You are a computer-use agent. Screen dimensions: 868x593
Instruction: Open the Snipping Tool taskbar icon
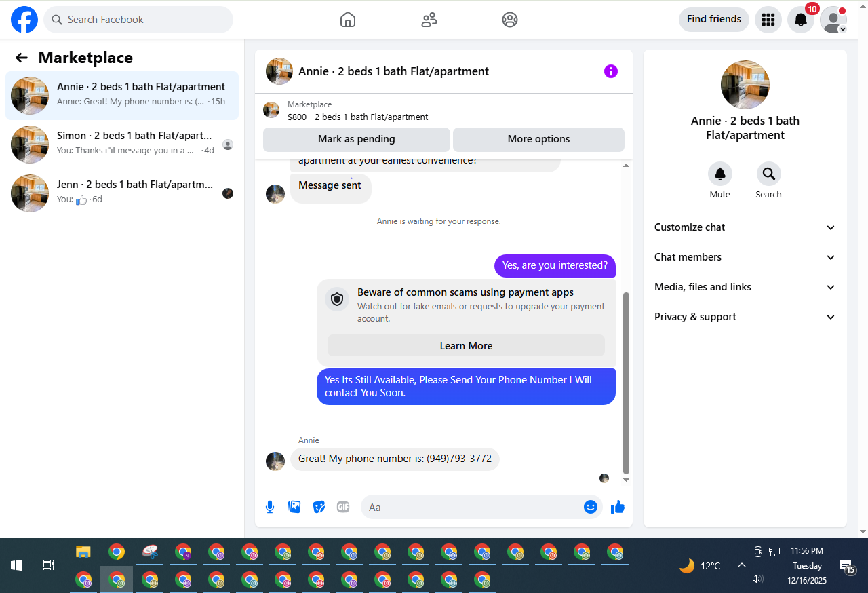[x=150, y=552]
